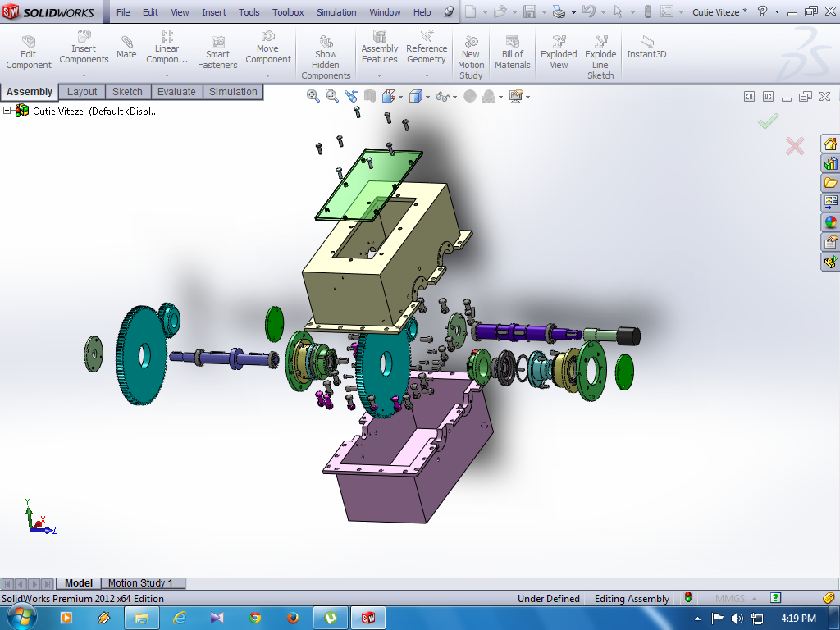This screenshot has width=840, height=630.
Task: Click the Exploded View tool
Action: coord(559,52)
